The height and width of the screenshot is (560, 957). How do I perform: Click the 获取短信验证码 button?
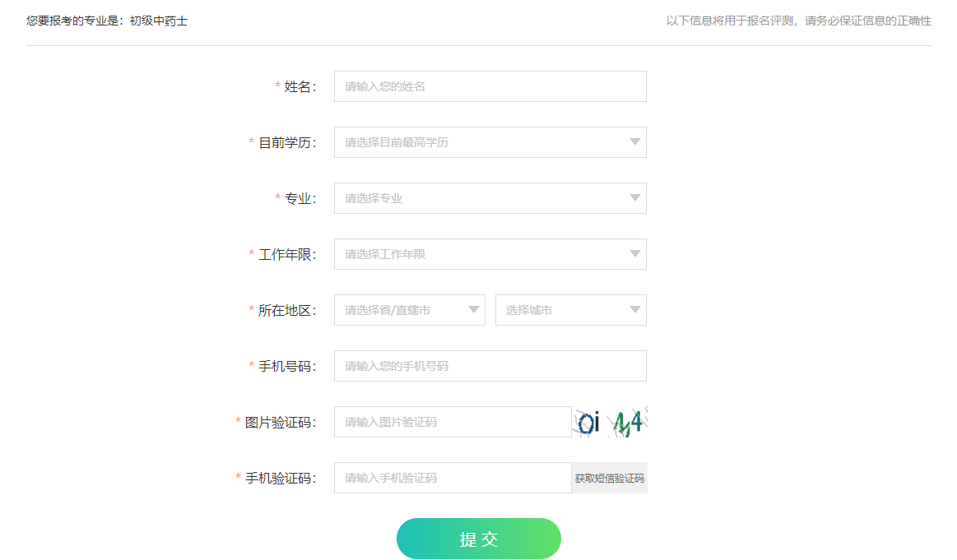pyautogui.click(x=609, y=477)
